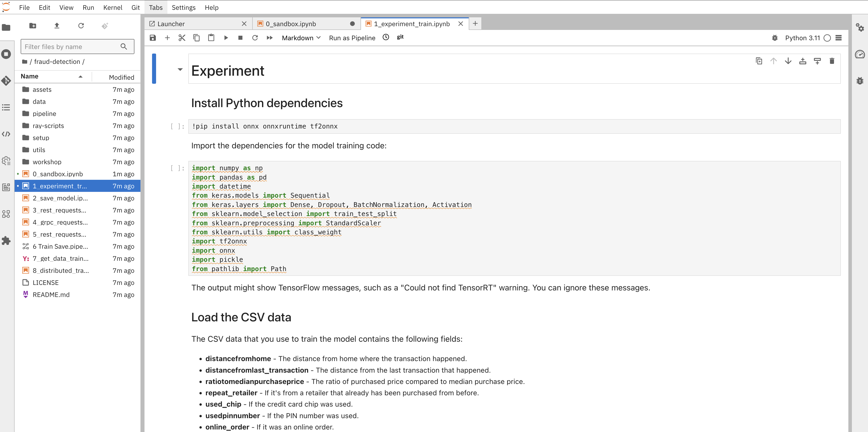The height and width of the screenshot is (432, 868).
Task: Click the kernel status circle indicator
Action: (827, 38)
